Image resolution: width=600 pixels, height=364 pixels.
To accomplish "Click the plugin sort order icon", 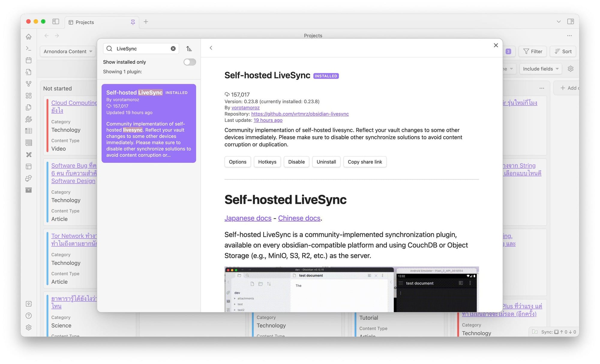I will pos(189,49).
